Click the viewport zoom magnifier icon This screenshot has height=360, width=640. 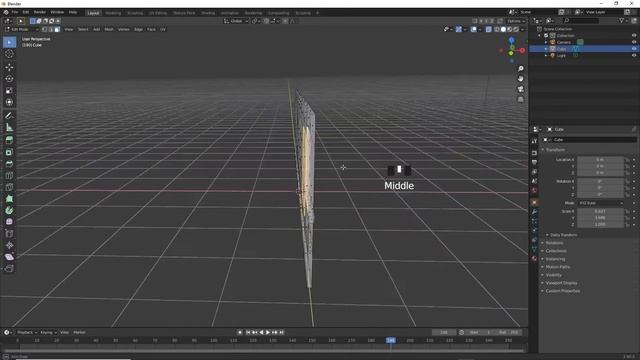click(520, 69)
